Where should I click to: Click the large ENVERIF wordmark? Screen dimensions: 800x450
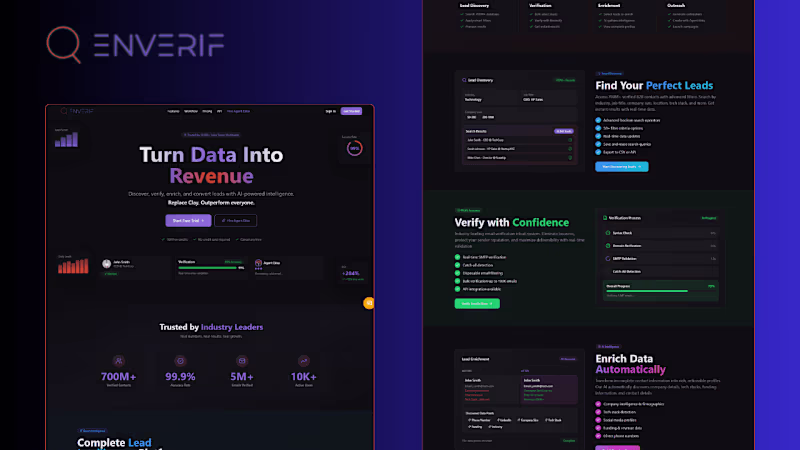(159, 45)
